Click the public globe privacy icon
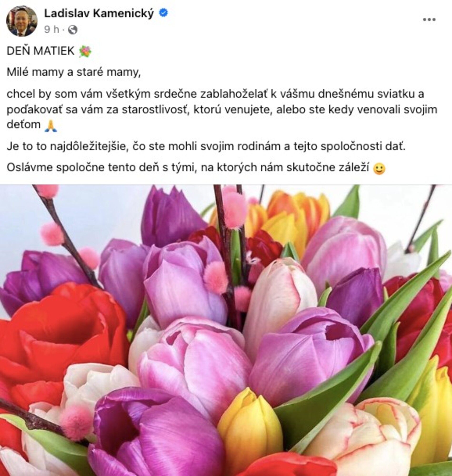The height and width of the screenshot is (476, 452). [x=73, y=30]
